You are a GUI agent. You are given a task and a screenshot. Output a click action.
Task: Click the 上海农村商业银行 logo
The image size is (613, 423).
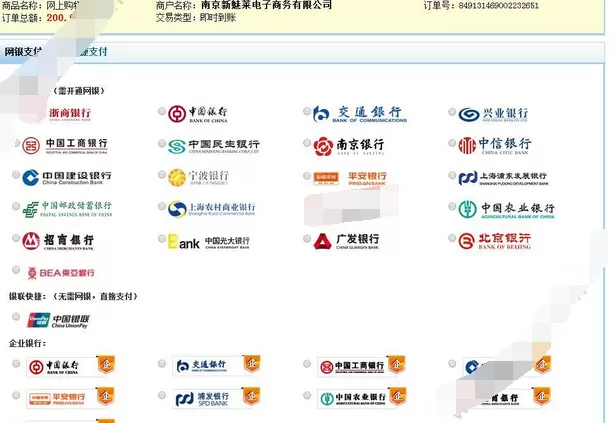(212, 209)
